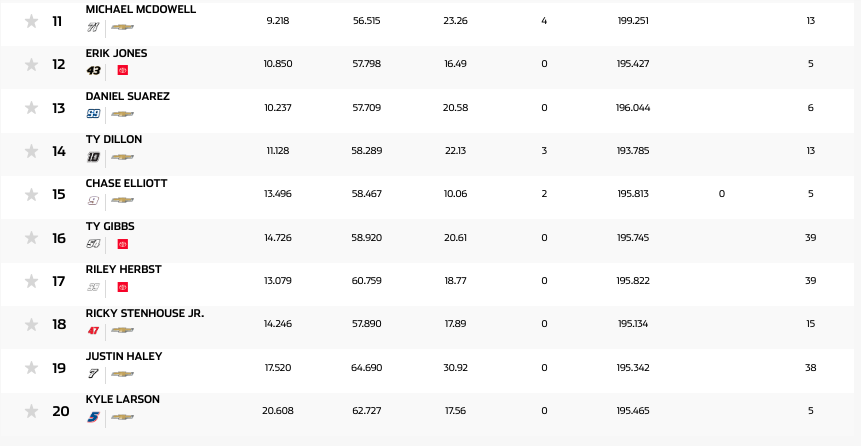
Task: Click the Justin Haley driver name
Action: (123, 356)
